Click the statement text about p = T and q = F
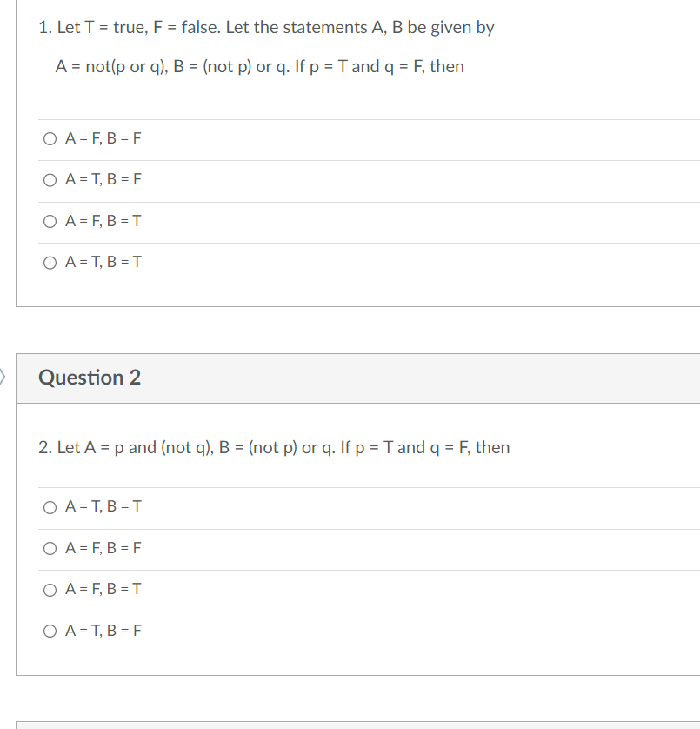This screenshot has height=729, width=700. click(261, 66)
